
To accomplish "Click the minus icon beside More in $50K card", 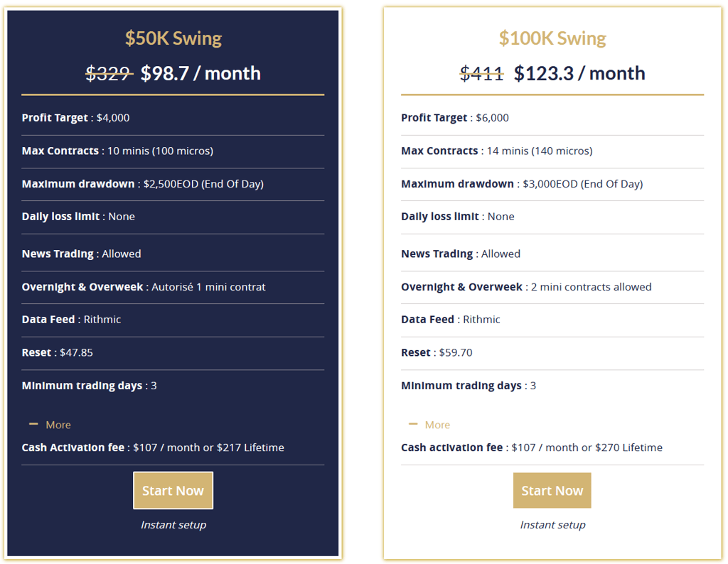I will [33, 424].
